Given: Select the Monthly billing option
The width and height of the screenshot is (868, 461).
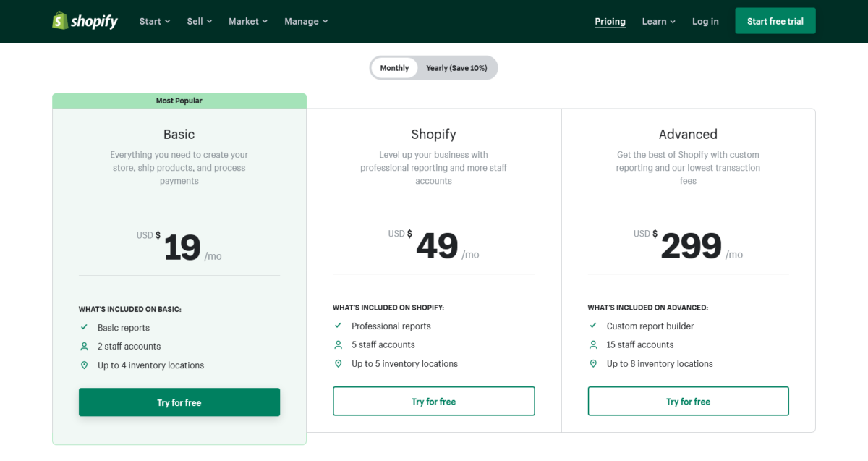Looking at the screenshot, I should [394, 67].
